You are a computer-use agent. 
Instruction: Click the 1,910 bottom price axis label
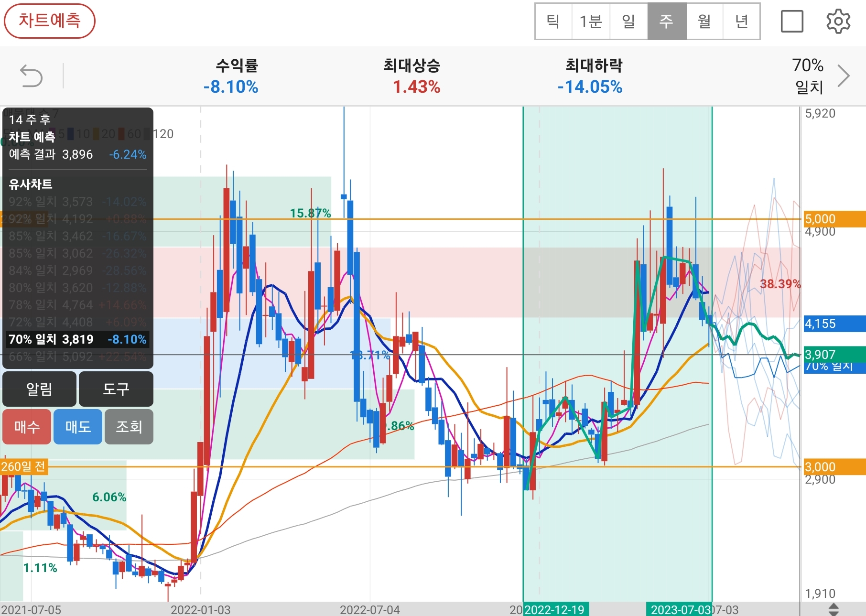point(820,594)
